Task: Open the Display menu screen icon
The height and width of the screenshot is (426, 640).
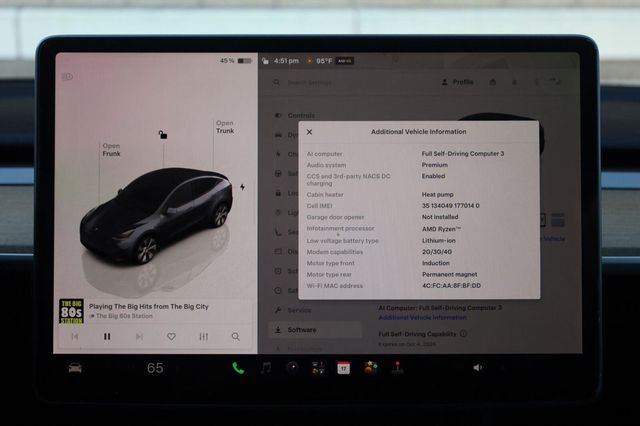Action: pyautogui.click(x=278, y=252)
